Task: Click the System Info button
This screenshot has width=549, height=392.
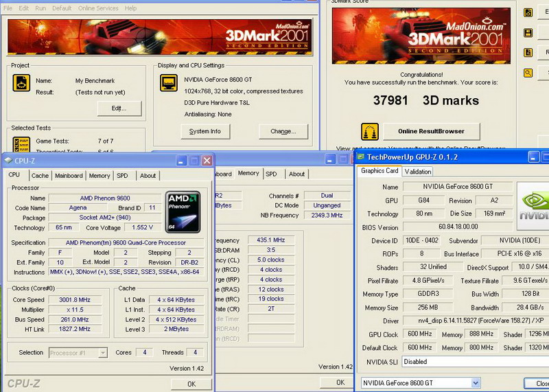Action: pos(205,131)
